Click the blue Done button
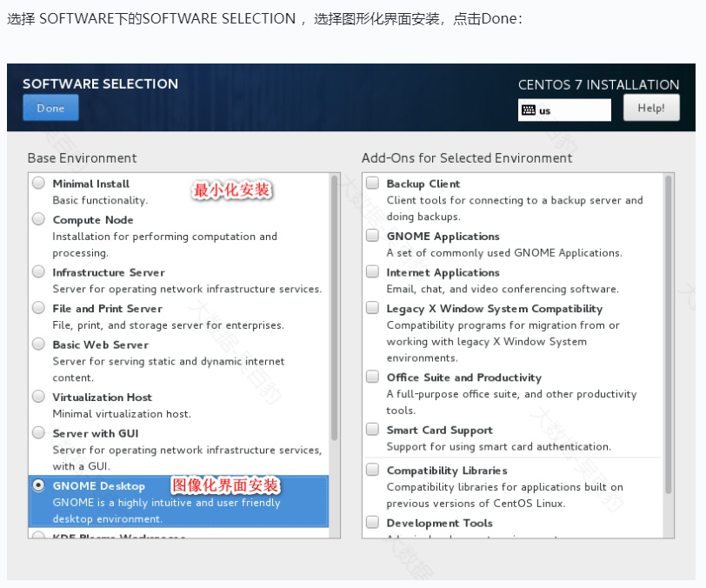This screenshot has height=588, width=706. click(50, 108)
